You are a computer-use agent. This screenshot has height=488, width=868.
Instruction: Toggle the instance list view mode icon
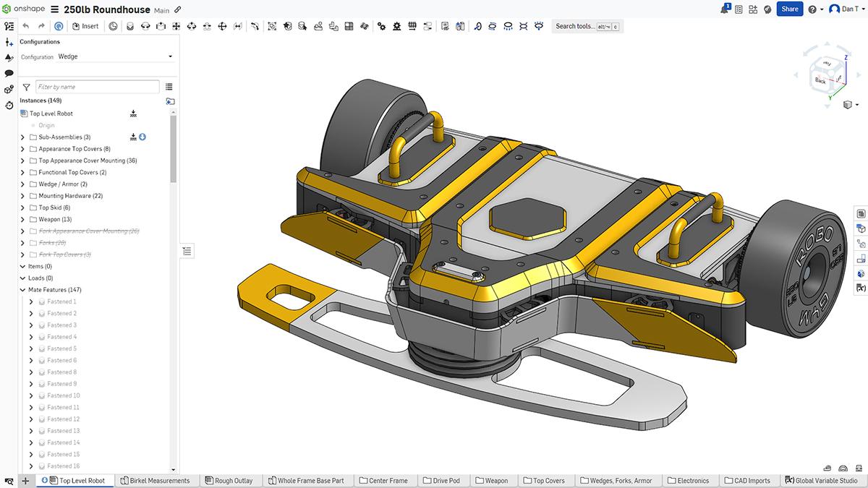pos(169,87)
